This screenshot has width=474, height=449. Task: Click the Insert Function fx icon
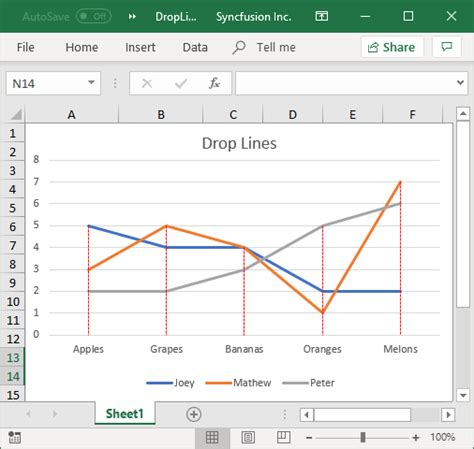point(214,83)
